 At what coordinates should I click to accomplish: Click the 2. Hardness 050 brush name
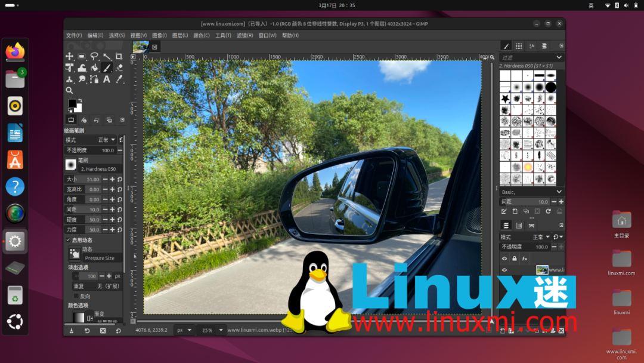(x=98, y=169)
